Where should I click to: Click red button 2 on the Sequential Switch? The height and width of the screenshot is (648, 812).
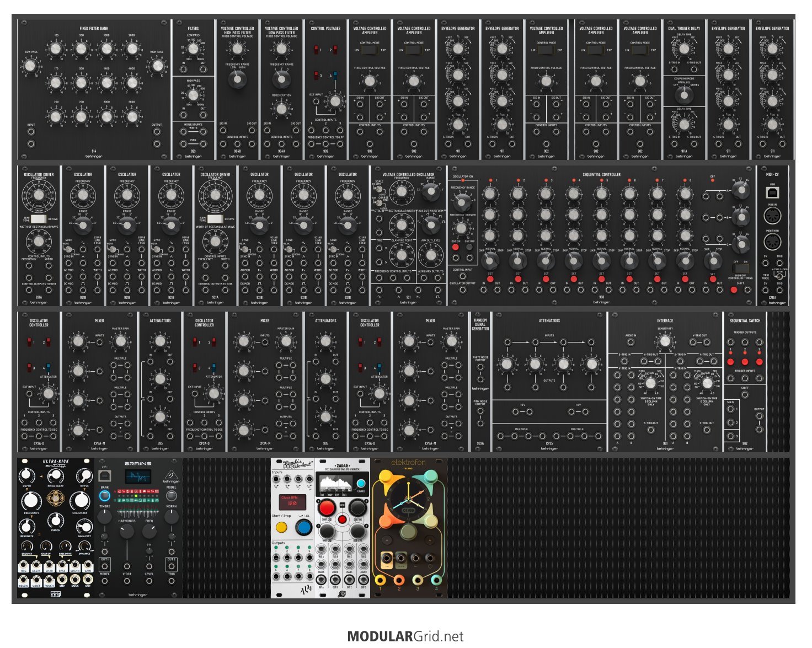(x=745, y=362)
